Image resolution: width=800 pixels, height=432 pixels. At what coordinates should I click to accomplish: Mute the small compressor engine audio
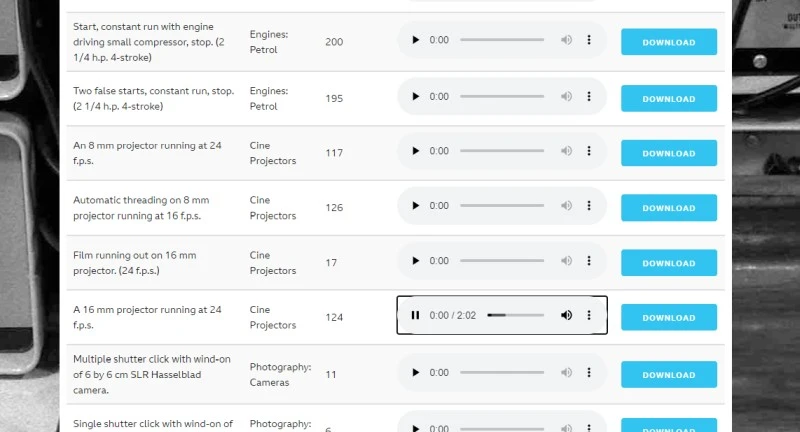[x=566, y=40]
